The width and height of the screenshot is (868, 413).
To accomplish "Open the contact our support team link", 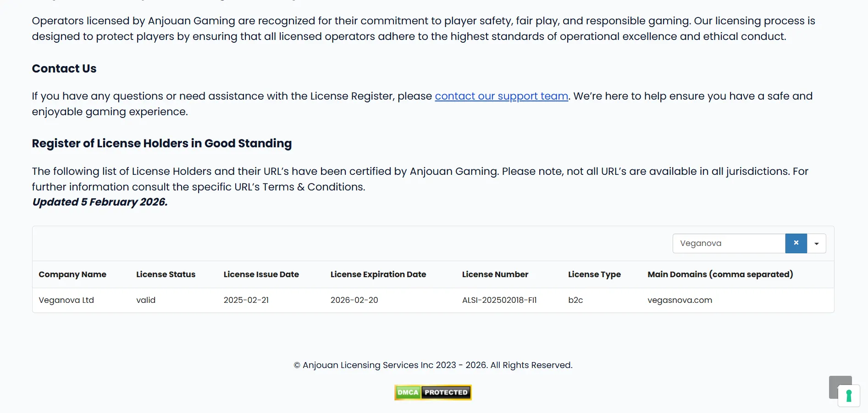I will (x=502, y=96).
